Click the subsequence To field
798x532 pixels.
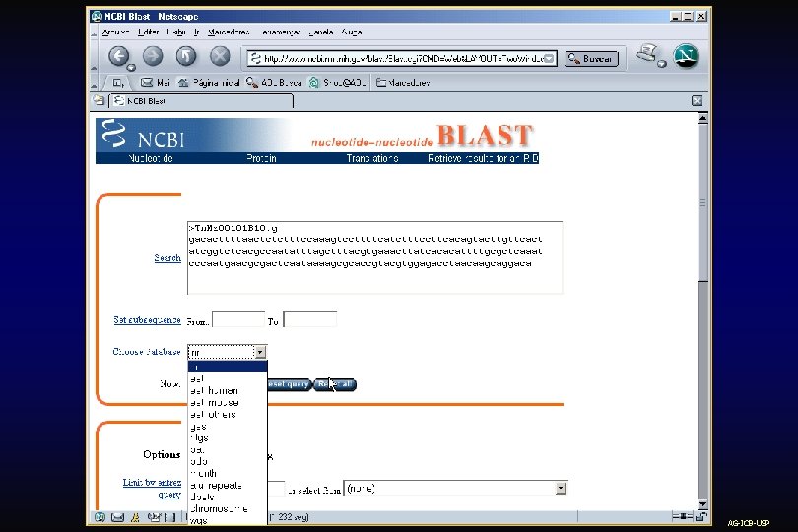click(x=310, y=320)
